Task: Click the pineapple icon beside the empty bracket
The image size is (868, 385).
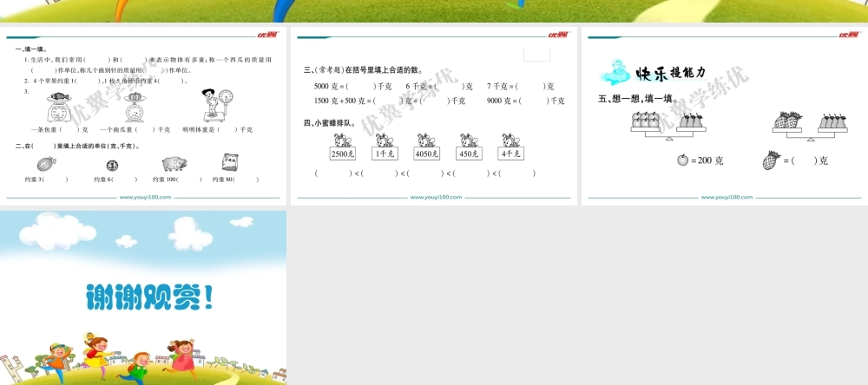Action: coord(771,160)
